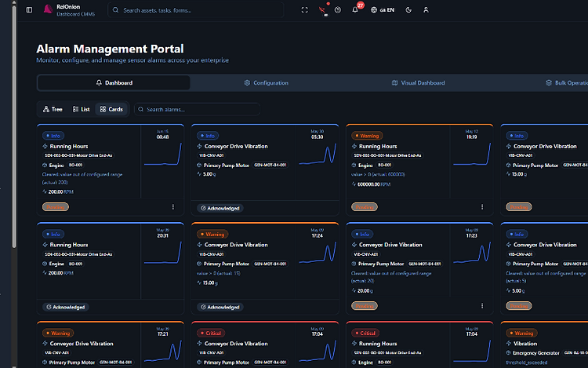Click Pending badge on 17:23 Conveyor card
Viewport: 588px width, 368px height.
[x=365, y=306]
